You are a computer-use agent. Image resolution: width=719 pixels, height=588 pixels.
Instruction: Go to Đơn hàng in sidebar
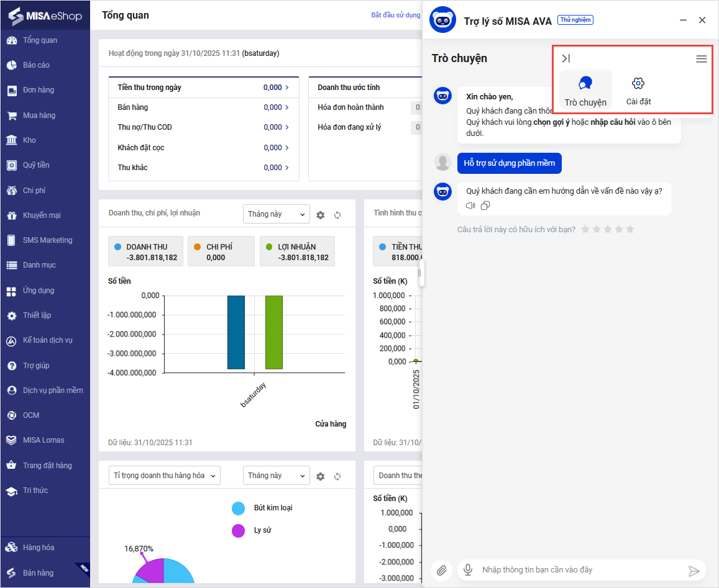39,90
